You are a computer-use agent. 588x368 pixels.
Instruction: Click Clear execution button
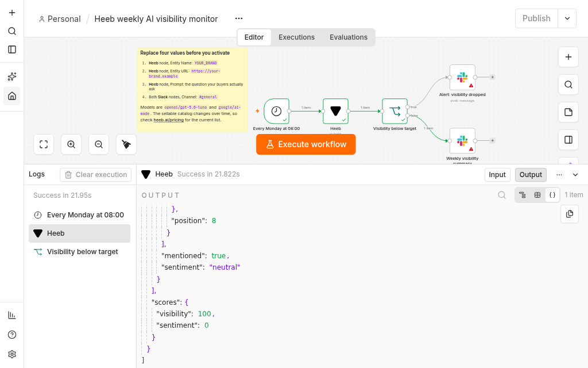(96, 175)
